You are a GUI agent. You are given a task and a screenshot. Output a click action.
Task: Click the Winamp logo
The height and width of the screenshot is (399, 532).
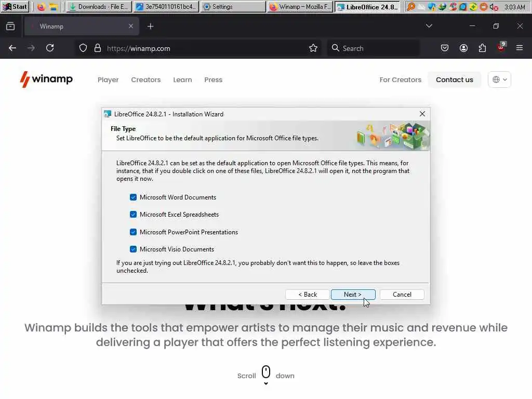46,79
